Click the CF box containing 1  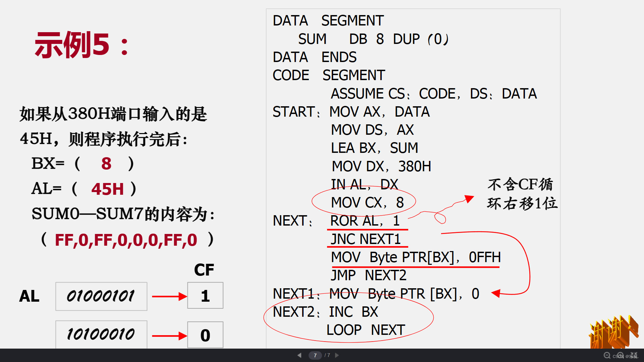pyautogui.click(x=205, y=296)
